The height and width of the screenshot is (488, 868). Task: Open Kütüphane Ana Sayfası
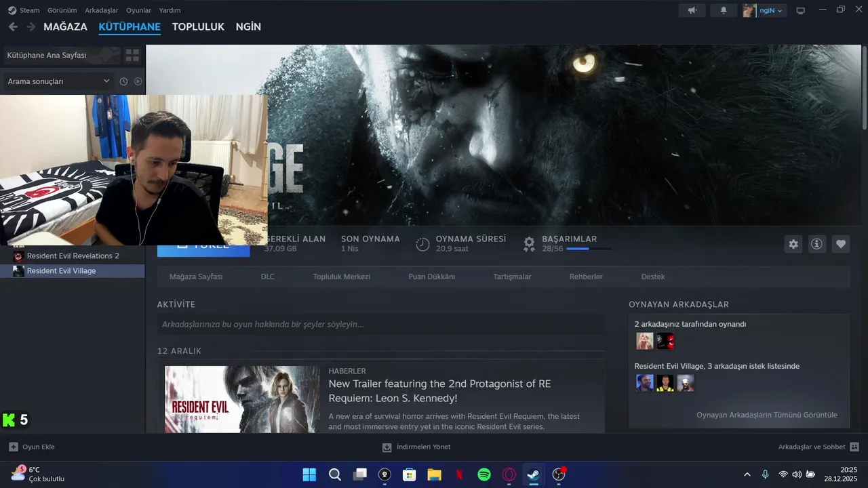62,55
